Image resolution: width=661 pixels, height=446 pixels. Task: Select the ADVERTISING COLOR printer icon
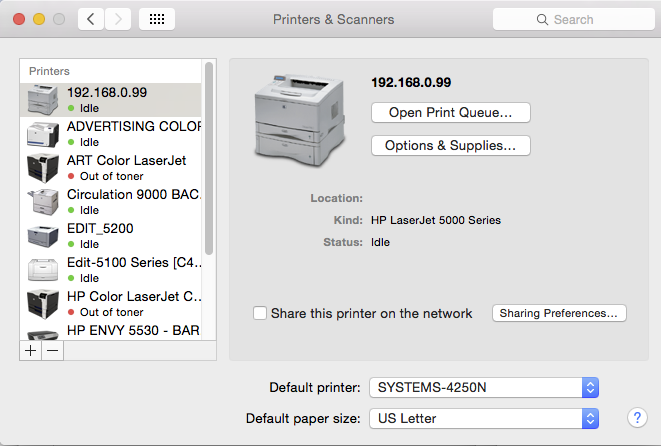(x=43, y=134)
